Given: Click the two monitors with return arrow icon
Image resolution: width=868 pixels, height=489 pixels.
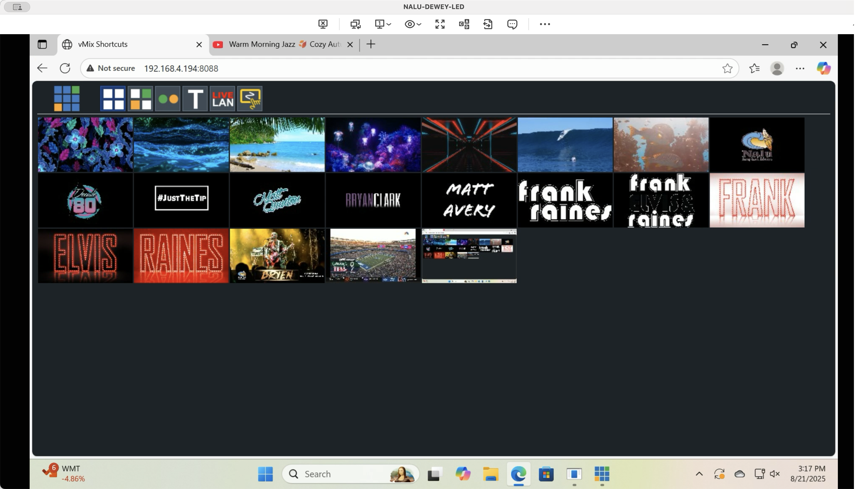Looking at the screenshot, I should (x=355, y=24).
